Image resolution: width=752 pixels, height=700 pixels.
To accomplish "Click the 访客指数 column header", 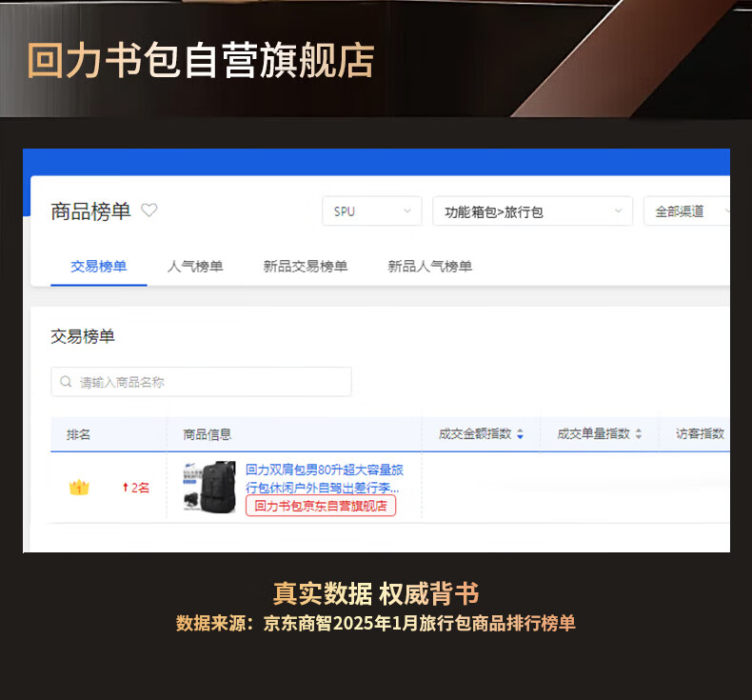I will (x=700, y=434).
